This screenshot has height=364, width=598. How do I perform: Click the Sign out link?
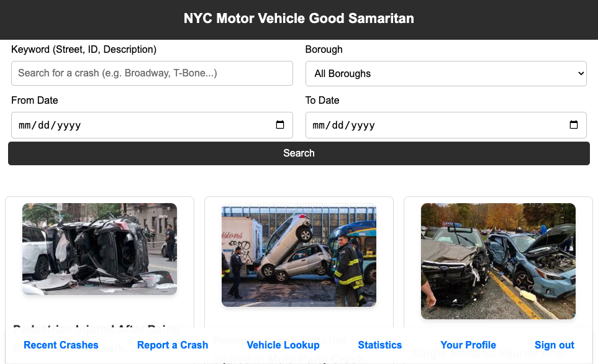click(555, 345)
